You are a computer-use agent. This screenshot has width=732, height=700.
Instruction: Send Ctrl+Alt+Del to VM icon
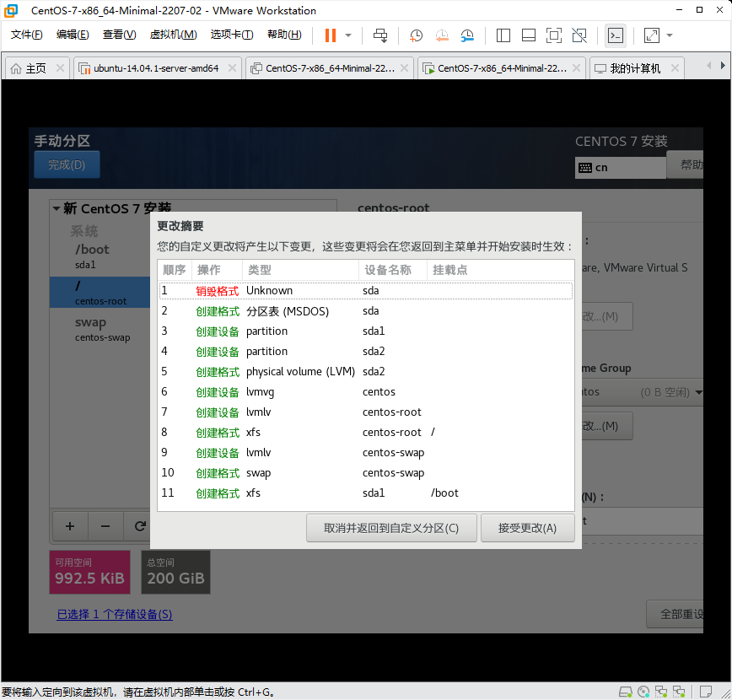[x=380, y=35]
